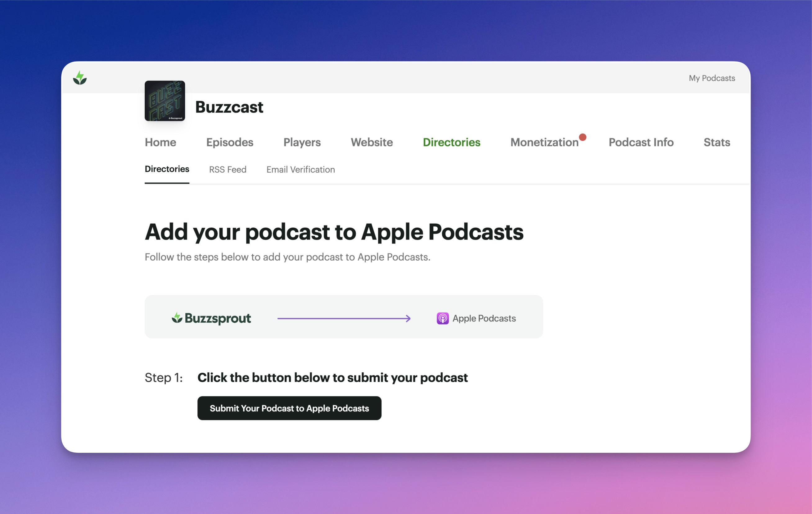This screenshot has height=514, width=812.
Task: Click the red notification dot on Monetization
Action: [x=582, y=137]
